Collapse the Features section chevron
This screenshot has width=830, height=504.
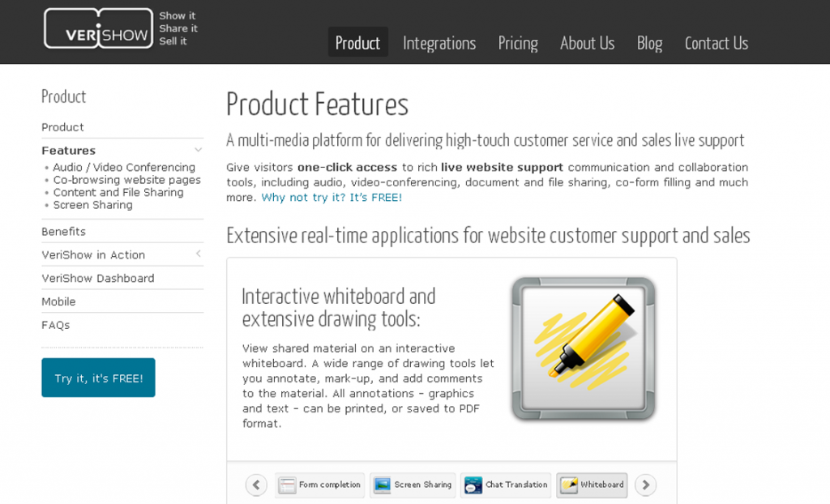(198, 150)
